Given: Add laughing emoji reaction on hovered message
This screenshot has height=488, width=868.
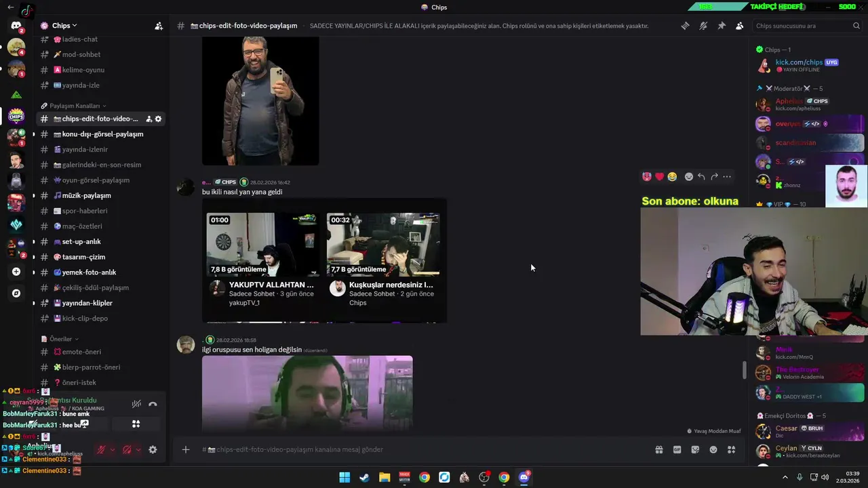Looking at the screenshot, I should coord(672,176).
